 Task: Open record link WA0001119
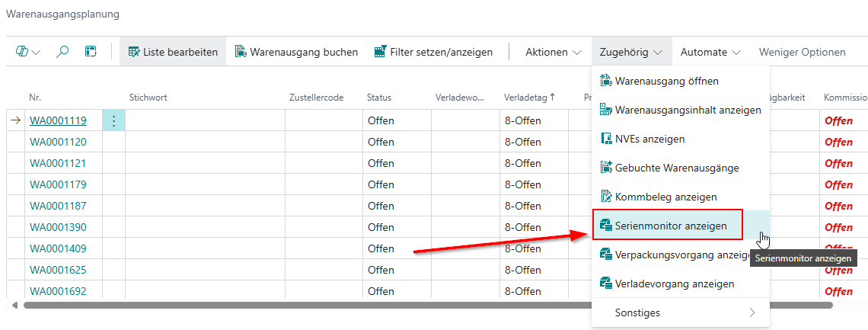[58, 120]
